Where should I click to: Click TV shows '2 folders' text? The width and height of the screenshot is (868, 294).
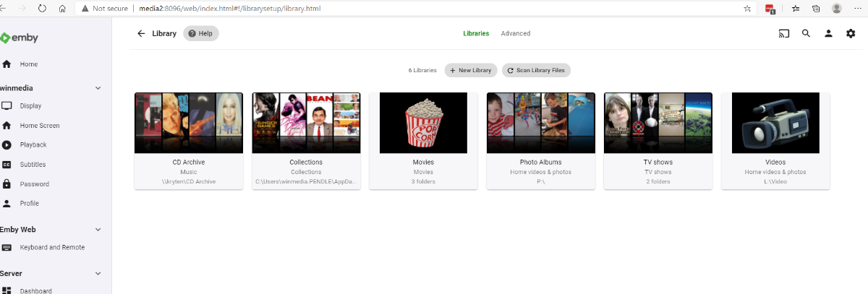(658, 182)
